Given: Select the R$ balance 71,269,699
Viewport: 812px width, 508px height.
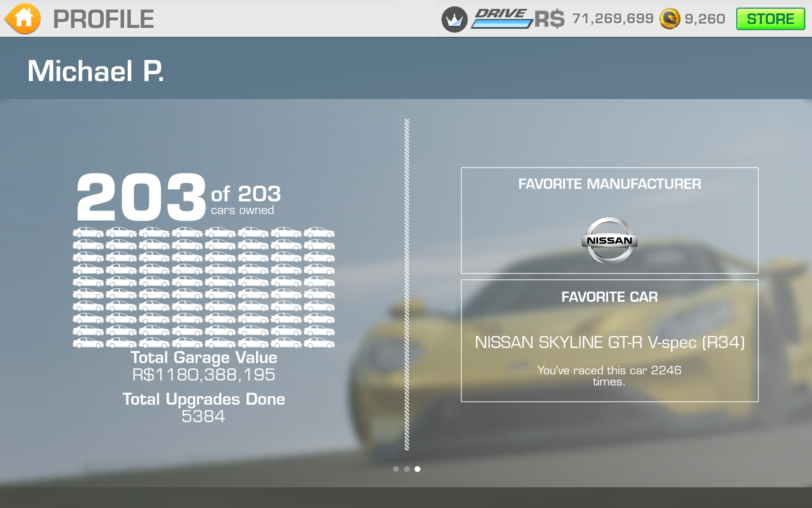Looking at the screenshot, I should (613, 19).
